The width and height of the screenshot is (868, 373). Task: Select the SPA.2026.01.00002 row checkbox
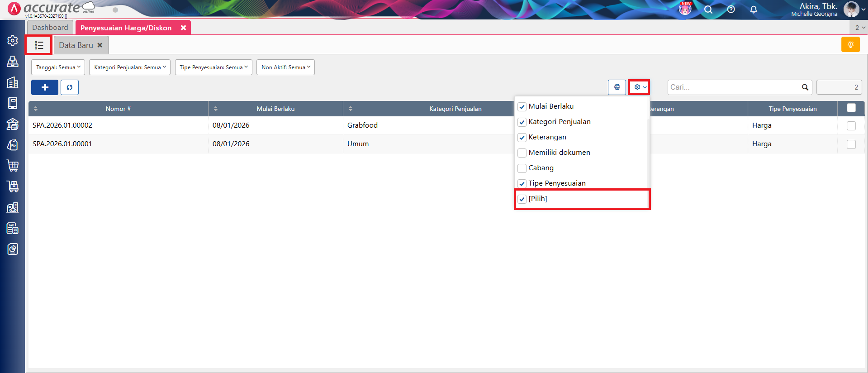[851, 126]
